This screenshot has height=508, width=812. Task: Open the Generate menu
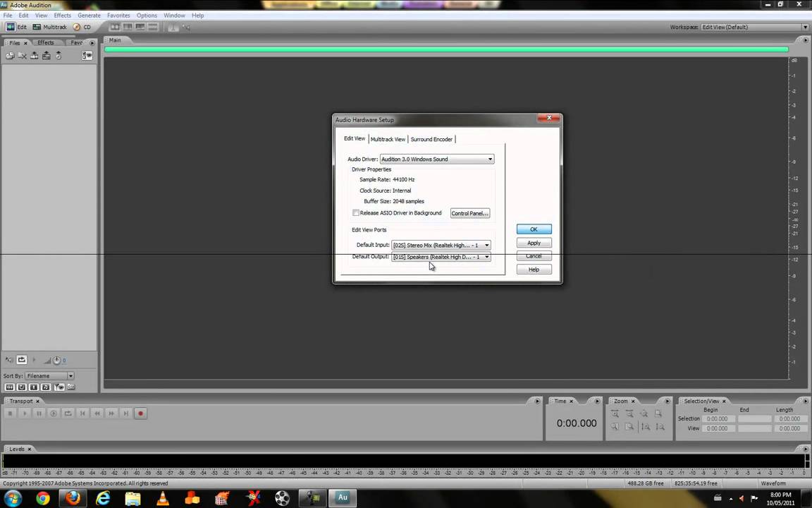click(89, 16)
